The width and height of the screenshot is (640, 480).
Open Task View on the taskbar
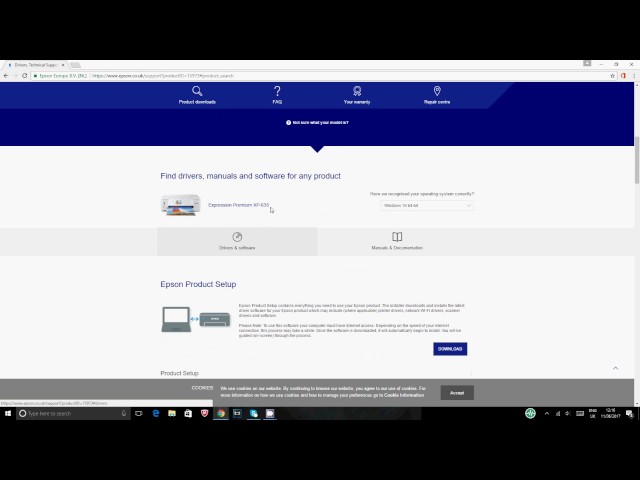(x=139, y=413)
